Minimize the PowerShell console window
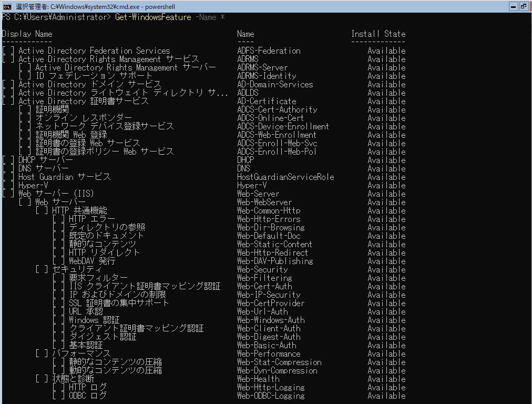The width and height of the screenshot is (532, 404). (514, 6)
